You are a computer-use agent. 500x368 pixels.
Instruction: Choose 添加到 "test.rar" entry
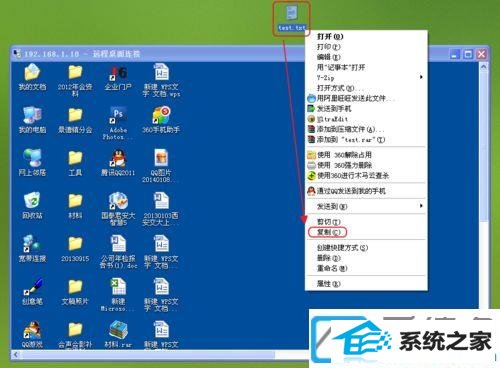pyautogui.click(x=366, y=140)
